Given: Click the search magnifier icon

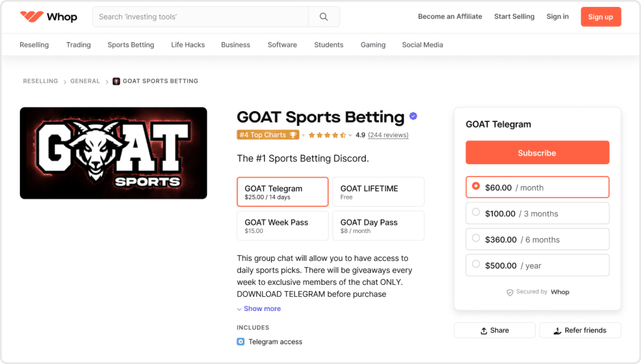Looking at the screenshot, I should tap(324, 17).
